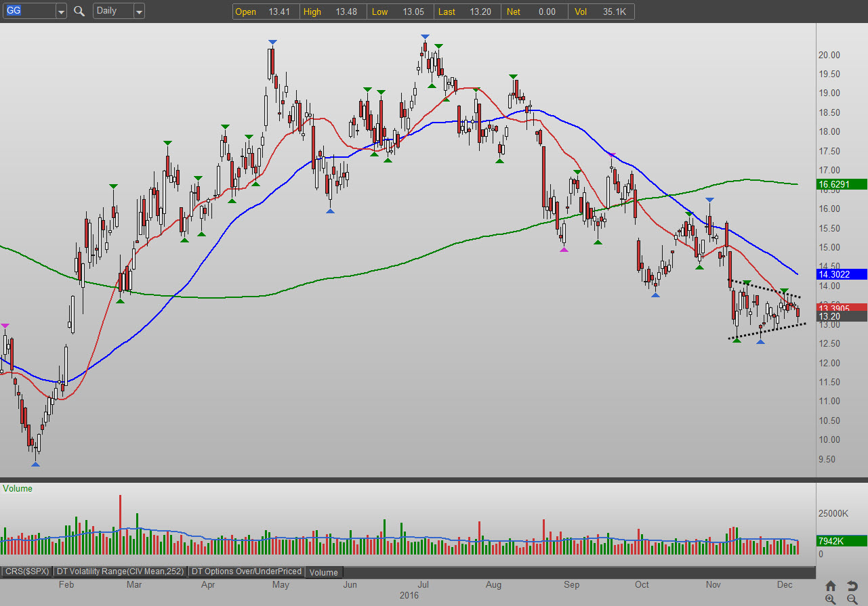Switch to the CRS($SPX) tab
This screenshot has width=868, height=606.
pos(26,571)
